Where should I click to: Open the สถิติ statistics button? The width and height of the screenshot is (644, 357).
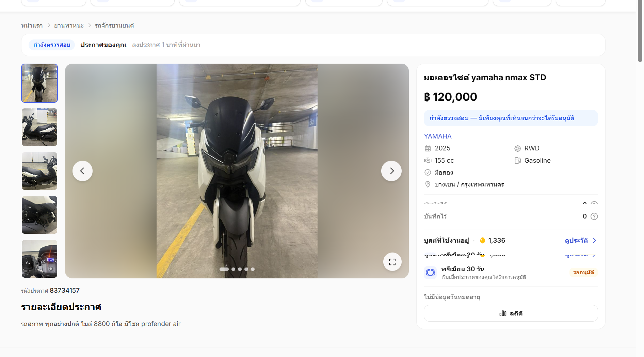pos(511,313)
